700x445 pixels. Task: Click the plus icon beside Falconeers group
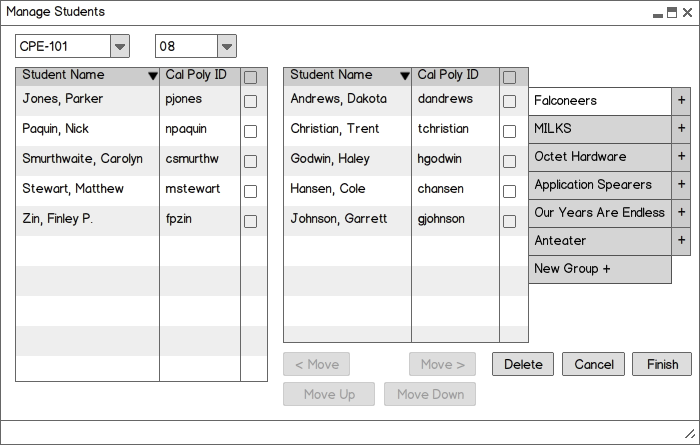pos(681,100)
